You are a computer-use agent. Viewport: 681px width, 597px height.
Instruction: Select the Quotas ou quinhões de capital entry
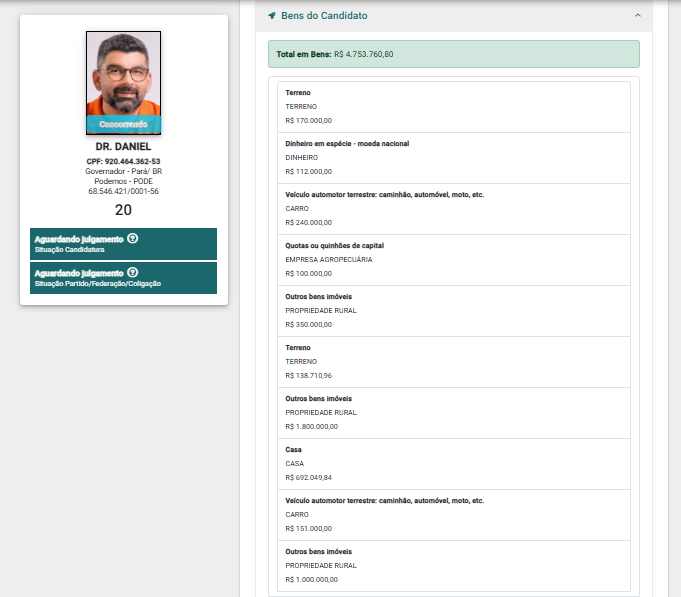pyautogui.click(x=454, y=260)
